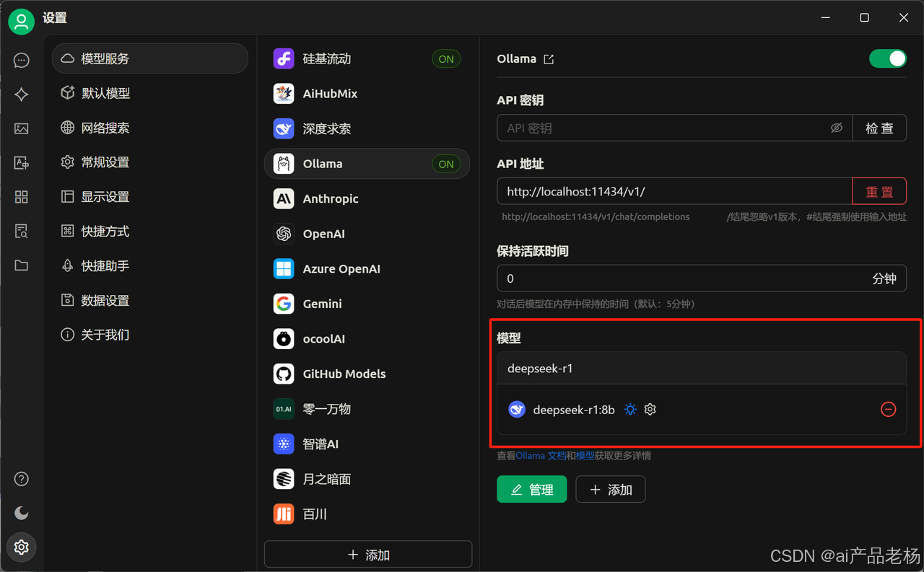Screen dimensions: 924x572
Task: Click the settings gear in sidebar
Action: (x=22, y=547)
